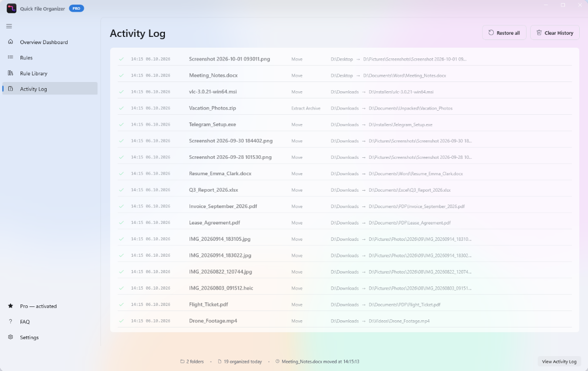The width and height of the screenshot is (588, 371).
Task: Click Quick File Organizer title text
Action: (x=43, y=9)
